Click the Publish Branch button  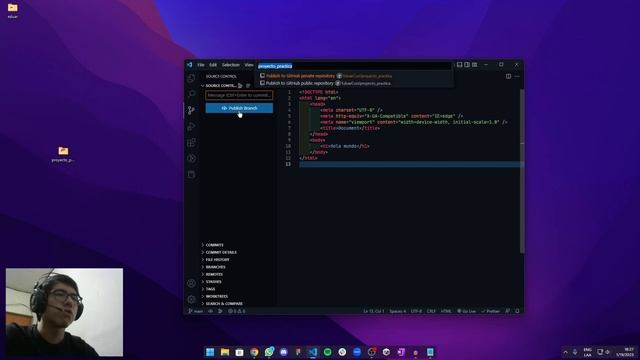pyautogui.click(x=239, y=108)
